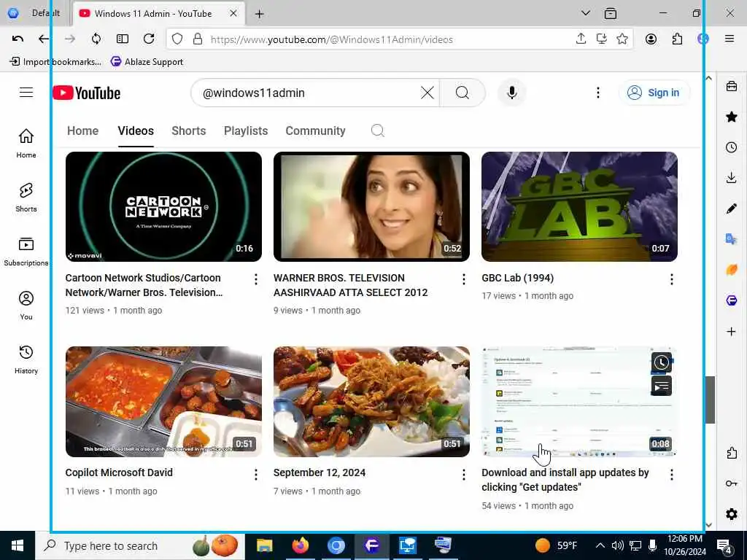Search within the channel using magnifier icon
This screenshot has width=747, height=560.
378,131
